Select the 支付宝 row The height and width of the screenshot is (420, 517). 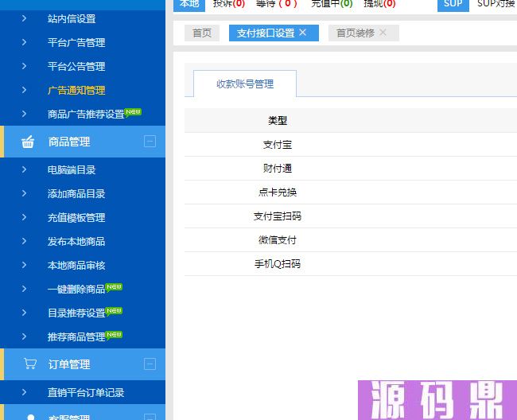(x=351, y=145)
